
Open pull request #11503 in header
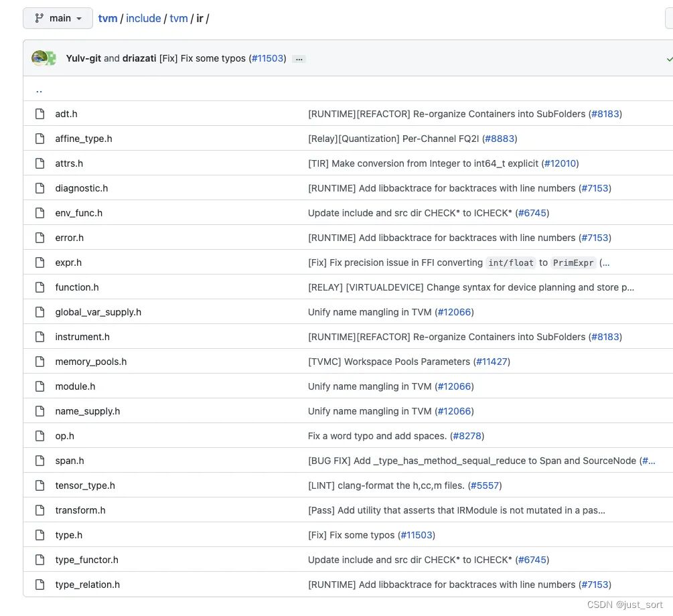coord(267,58)
